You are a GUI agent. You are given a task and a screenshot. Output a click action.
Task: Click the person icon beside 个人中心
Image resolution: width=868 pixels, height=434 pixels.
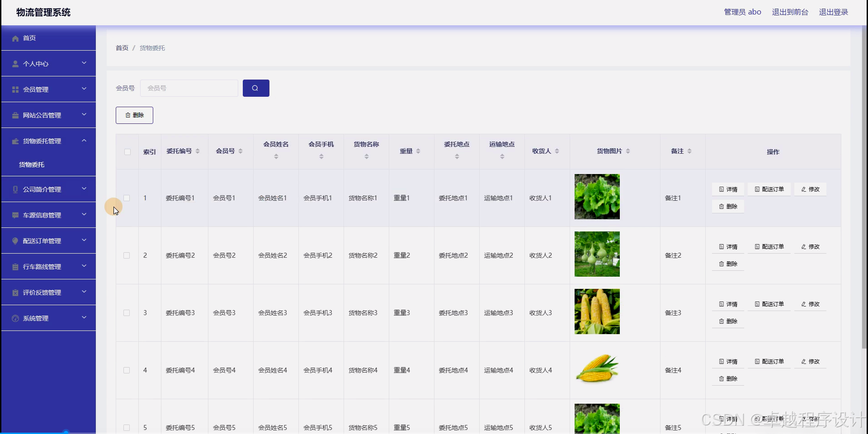[15, 64]
